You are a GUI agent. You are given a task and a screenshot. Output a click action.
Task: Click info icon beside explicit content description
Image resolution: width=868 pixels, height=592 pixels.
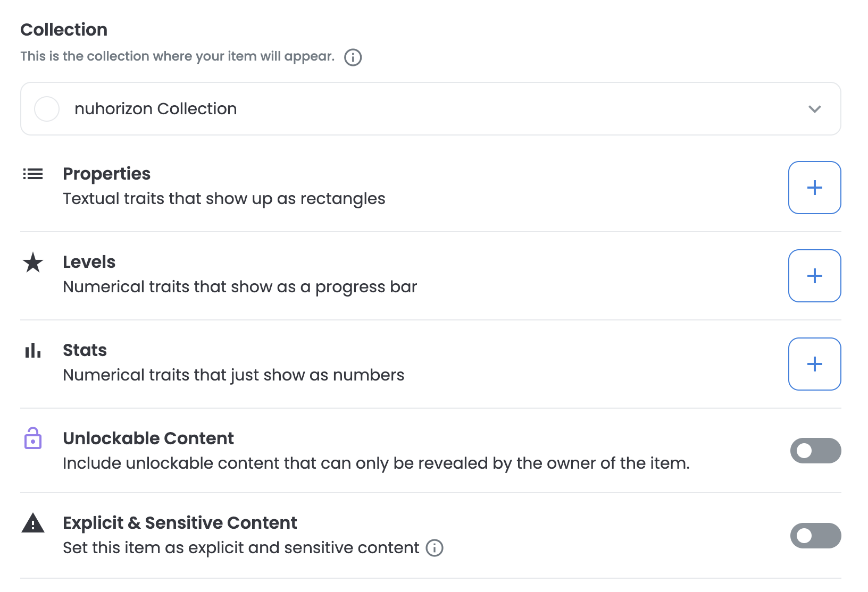coord(435,548)
